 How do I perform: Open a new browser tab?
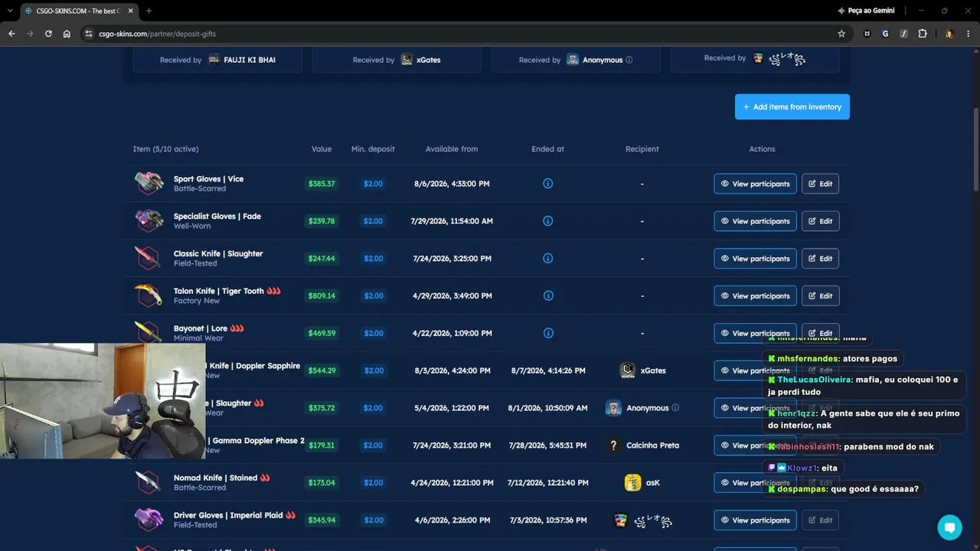click(x=149, y=11)
